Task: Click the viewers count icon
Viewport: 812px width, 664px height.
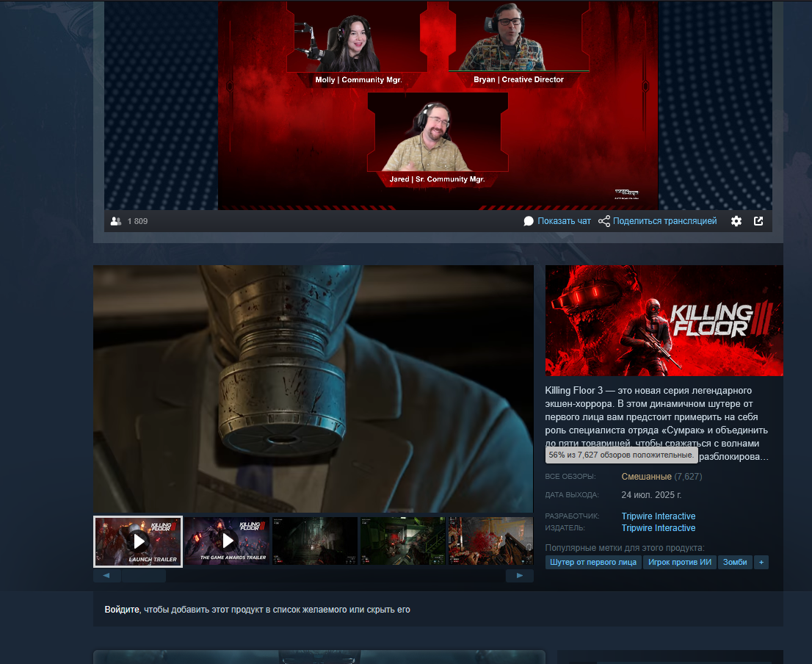Action: (116, 221)
